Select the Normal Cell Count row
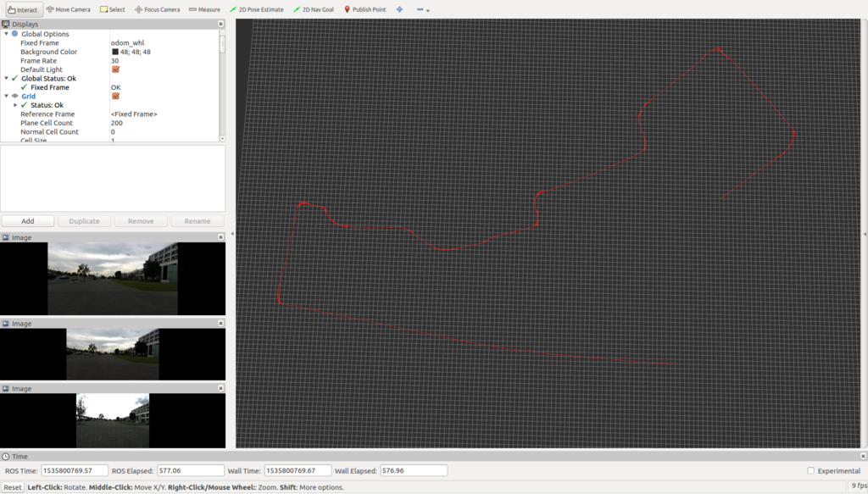 tap(109, 131)
